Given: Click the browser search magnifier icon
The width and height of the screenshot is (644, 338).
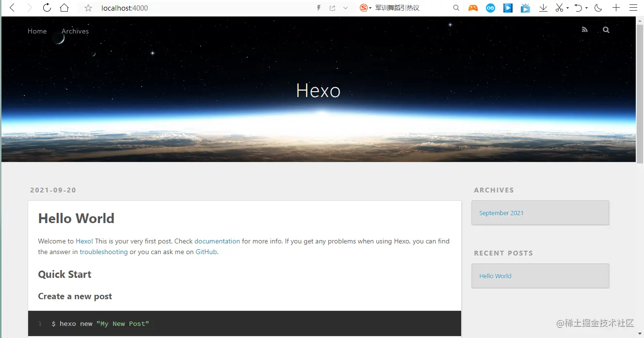Looking at the screenshot, I should click(456, 8).
